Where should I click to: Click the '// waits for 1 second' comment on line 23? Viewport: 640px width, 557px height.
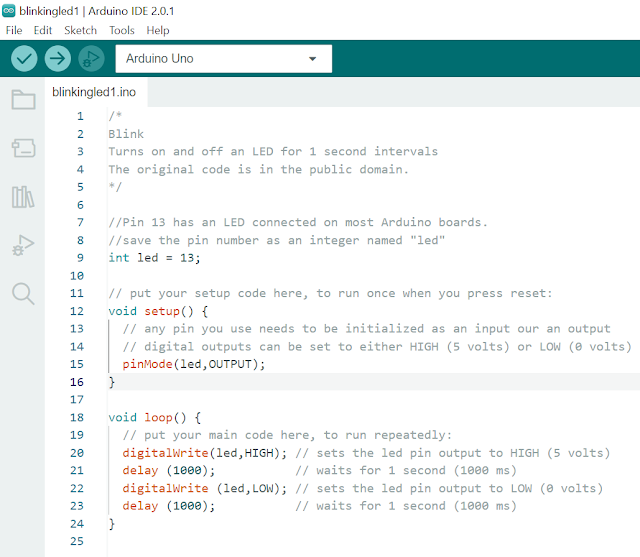click(406, 506)
